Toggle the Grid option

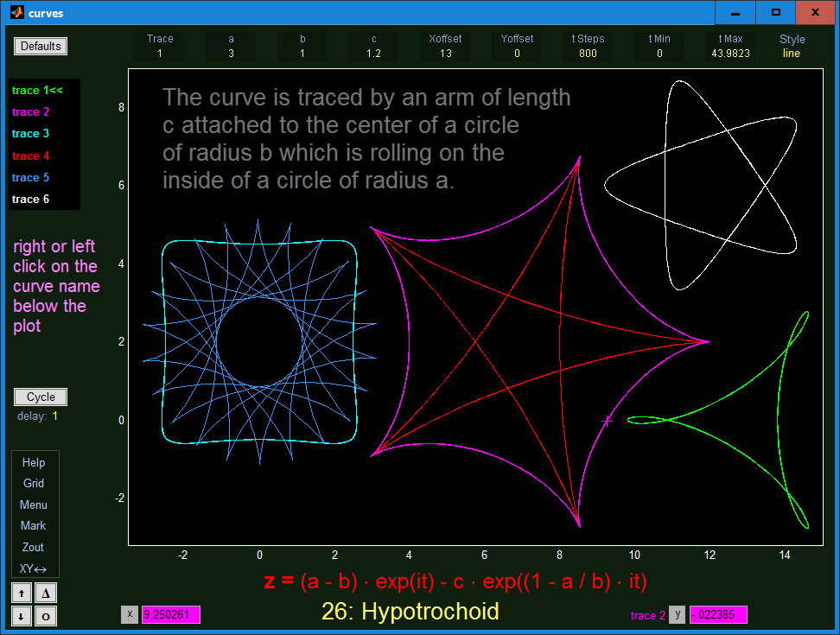click(x=33, y=483)
